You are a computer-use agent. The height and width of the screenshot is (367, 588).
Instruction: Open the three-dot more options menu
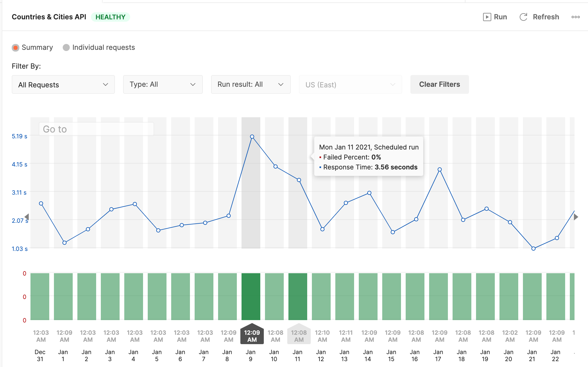click(x=575, y=17)
